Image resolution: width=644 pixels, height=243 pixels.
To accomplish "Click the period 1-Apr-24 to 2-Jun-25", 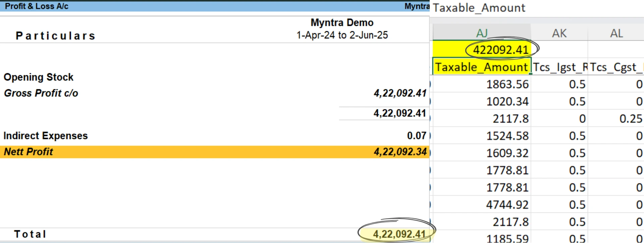I will 342,35.
